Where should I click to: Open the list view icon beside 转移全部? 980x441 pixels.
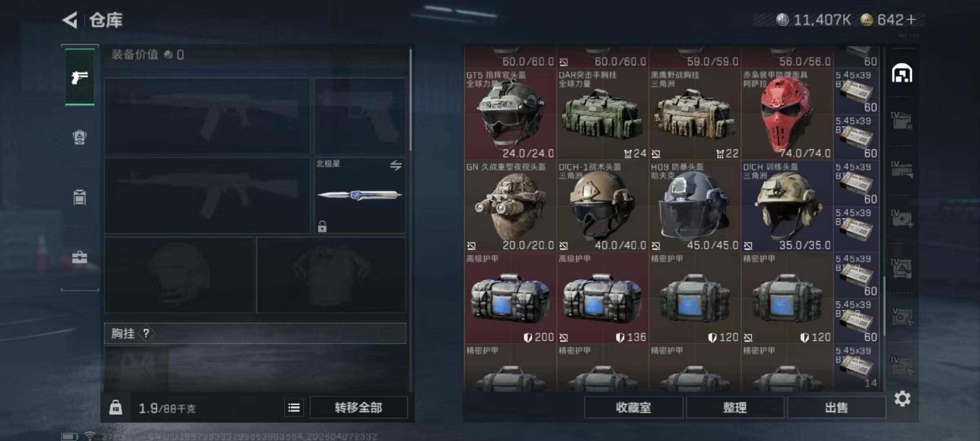(x=294, y=408)
